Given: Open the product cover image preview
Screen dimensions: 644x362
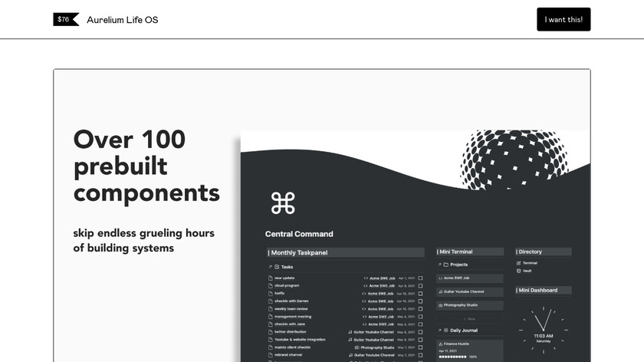Looking at the screenshot, I should coord(322,216).
